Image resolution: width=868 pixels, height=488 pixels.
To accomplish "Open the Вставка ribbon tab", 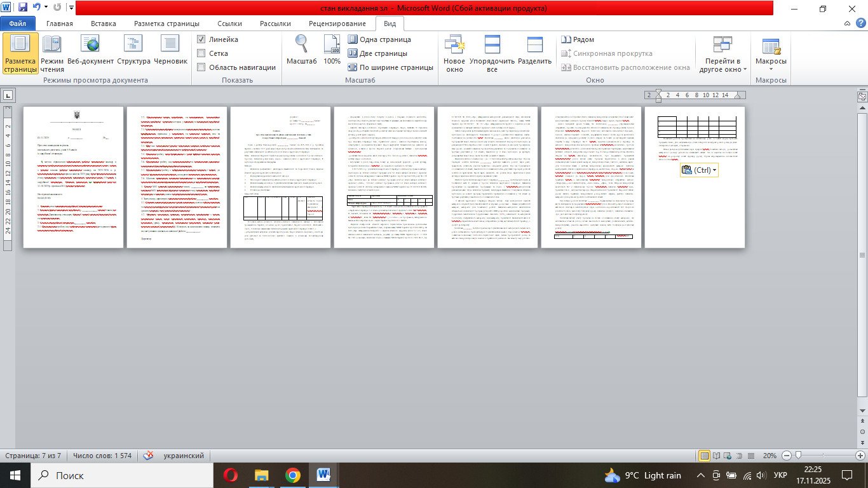I will (x=103, y=24).
